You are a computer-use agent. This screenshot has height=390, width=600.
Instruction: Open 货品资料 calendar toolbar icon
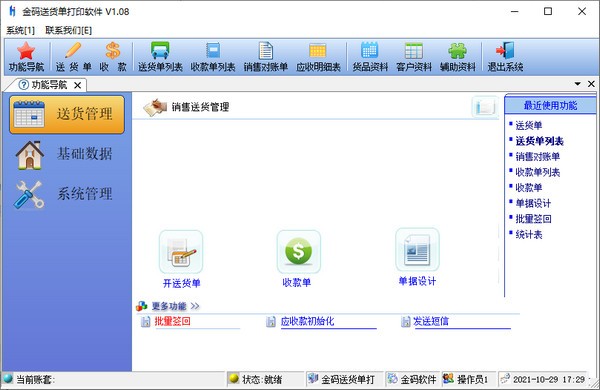pyautogui.click(x=370, y=57)
